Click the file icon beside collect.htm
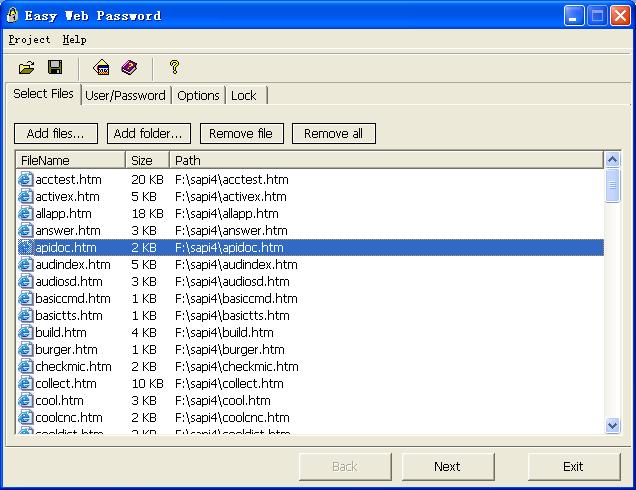This screenshot has height=490, width=636. pos(25,384)
